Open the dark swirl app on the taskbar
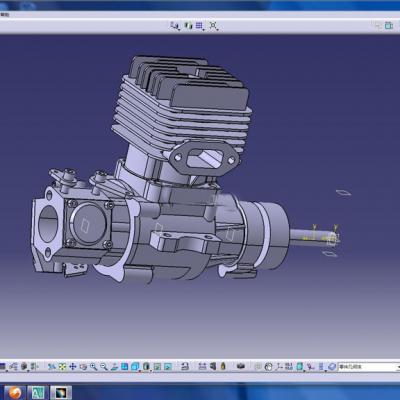The image size is (400, 400). (x=61, y=393)
